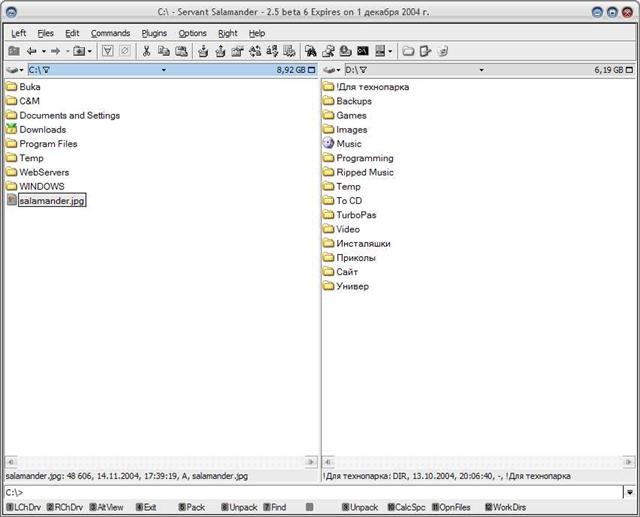Click the Copy to clipboard toolbar icon
Screen dimensions: 640x517
coord(163,50)
